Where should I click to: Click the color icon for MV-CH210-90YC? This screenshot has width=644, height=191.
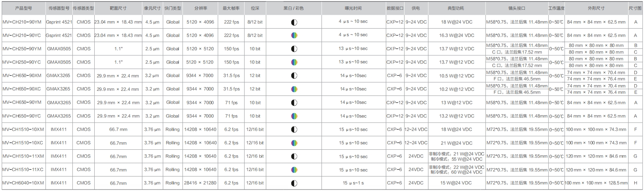(294, 36)
